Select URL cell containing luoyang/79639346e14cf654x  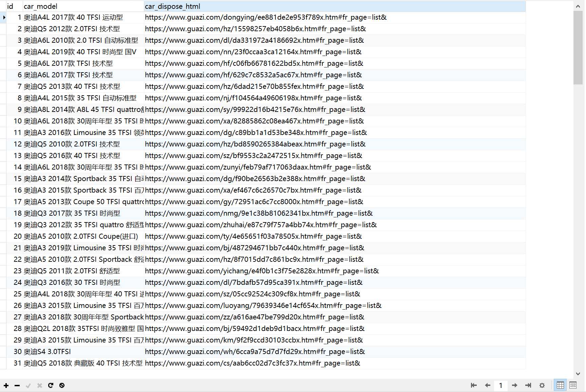tap(335, 306)
